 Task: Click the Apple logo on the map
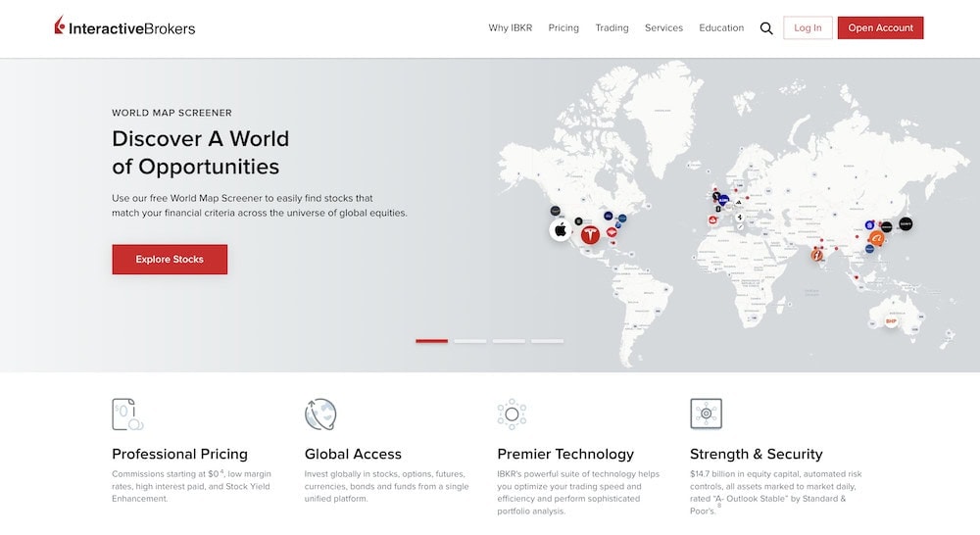561,230
